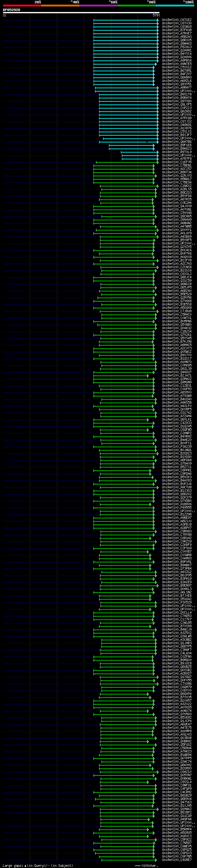The image size is (197, 868).
Task: Click the white query sequence bar
Action: tap(81, 12)
